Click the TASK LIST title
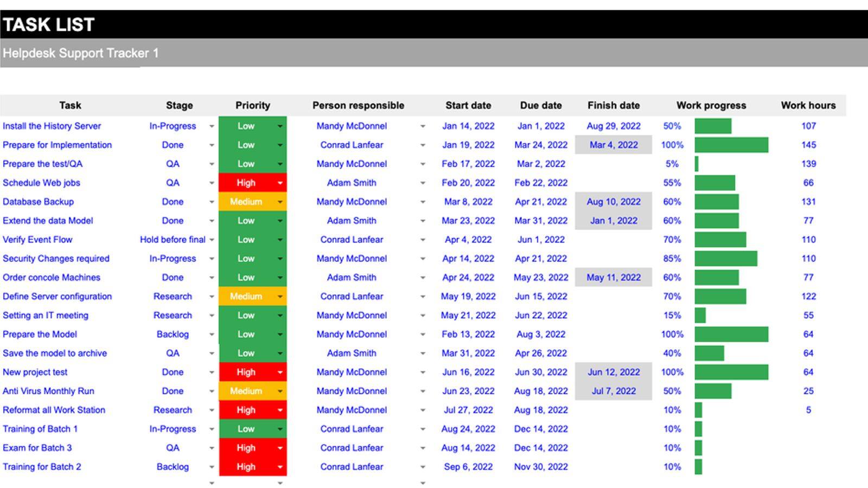 pyautogui.click(x=49, y=24)
